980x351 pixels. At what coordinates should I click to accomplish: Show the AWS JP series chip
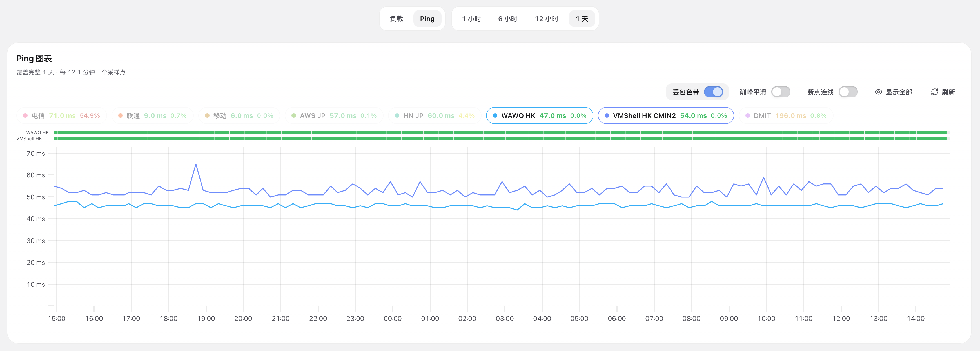pos(334,116)
